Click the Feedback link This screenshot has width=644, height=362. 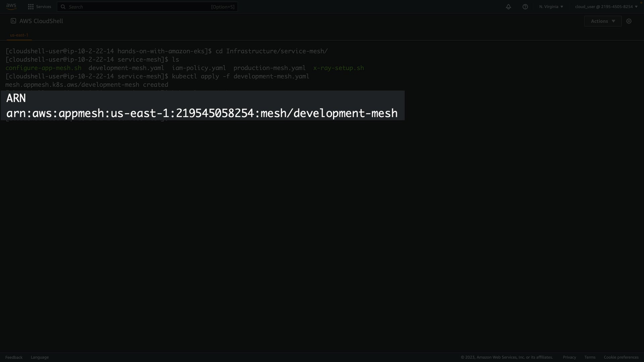(14, 357)
